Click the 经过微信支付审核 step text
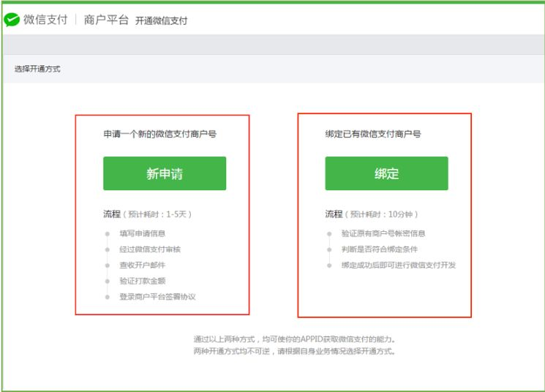This screenshot has height=392, width=545. coord(150,249)
